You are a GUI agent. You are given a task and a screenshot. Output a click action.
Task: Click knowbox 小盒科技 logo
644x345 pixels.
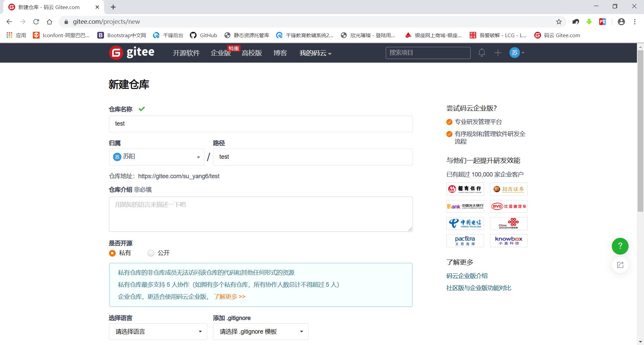pos(508,240)
